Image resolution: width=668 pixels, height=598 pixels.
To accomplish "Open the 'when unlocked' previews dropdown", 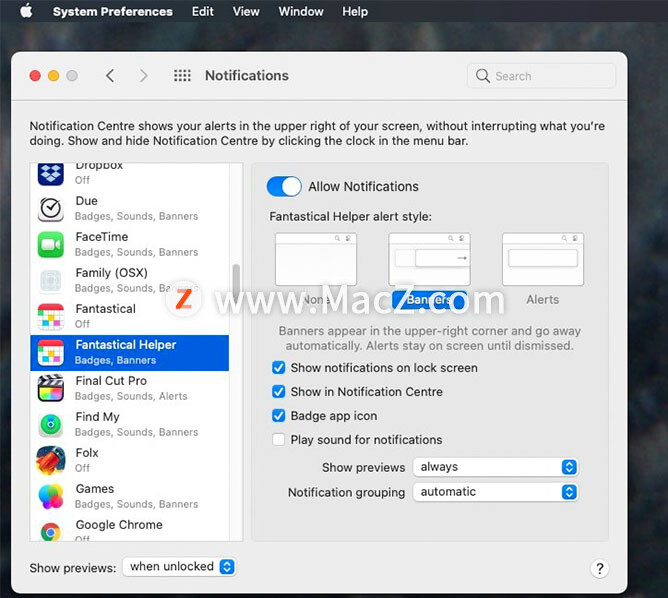I will pyautogui.click(x=179, y=567).
